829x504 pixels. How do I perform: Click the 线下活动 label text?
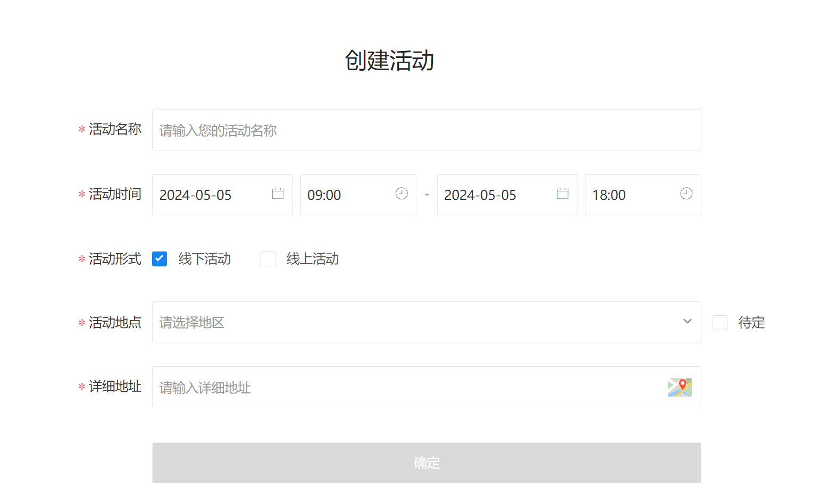click(205, 259)
